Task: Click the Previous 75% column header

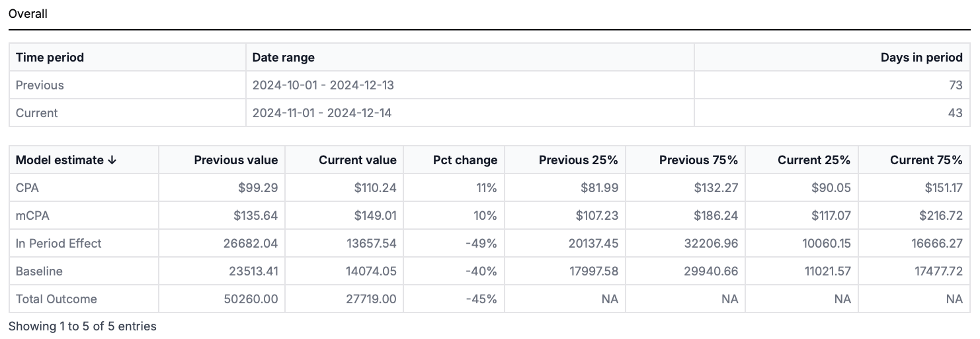Action: [698, 160]
